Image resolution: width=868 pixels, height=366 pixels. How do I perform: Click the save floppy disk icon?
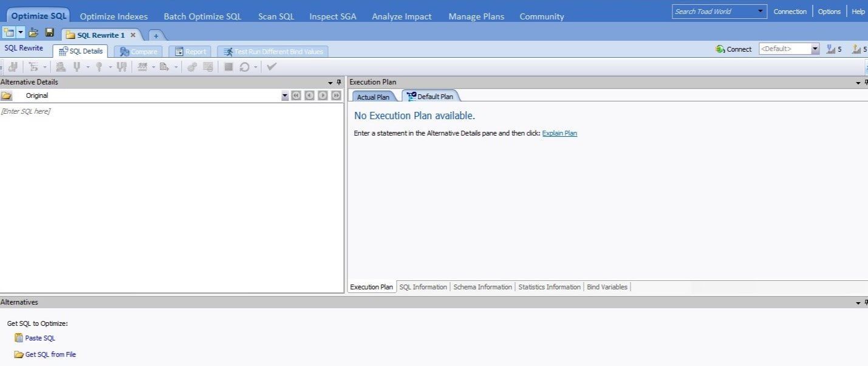[50, 33]
